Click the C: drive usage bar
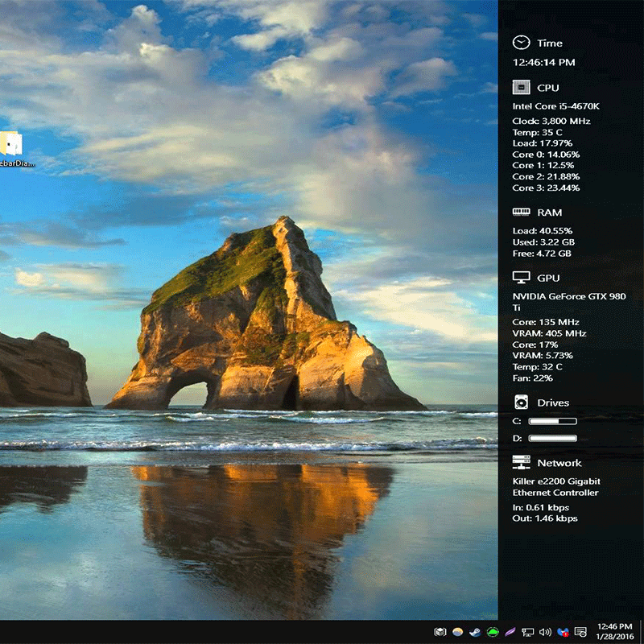 (552, 421)
